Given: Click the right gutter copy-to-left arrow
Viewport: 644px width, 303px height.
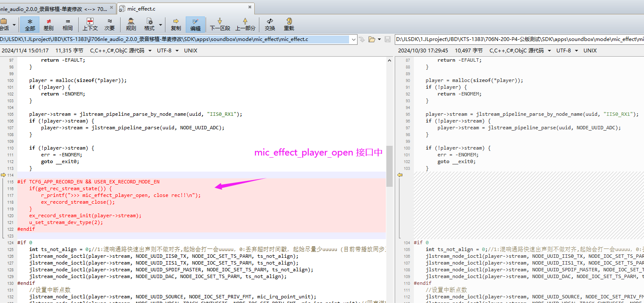Looking at the screenshot, I should (x=399, y=175).
